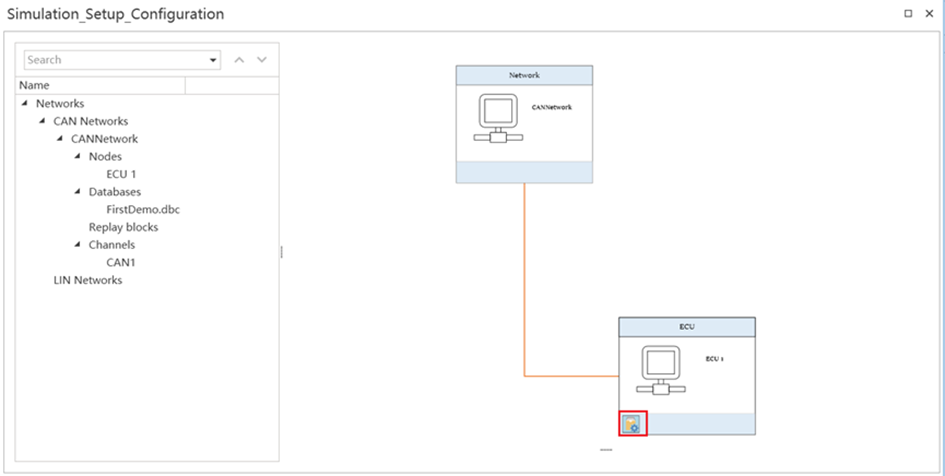
Task: Close the Simulation Setup Configuration window
Action: pyautogui.click(x=929, y=14)
